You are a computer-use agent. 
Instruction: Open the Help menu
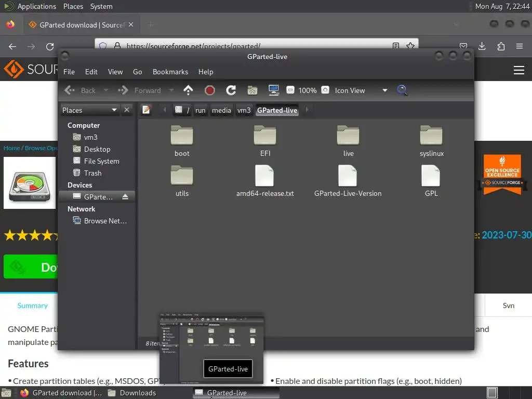click(x=206, y=72)
